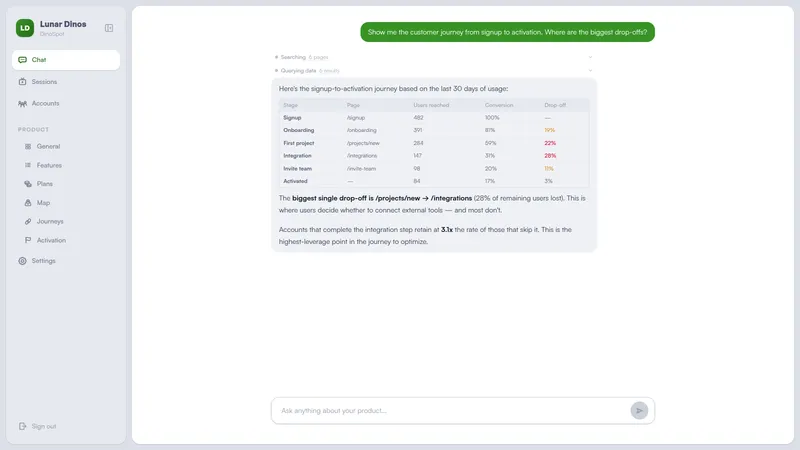Screen dimensions: 800x450
Task: Collapse the sidebar with the panel icon
Action: tap(109, 28)
